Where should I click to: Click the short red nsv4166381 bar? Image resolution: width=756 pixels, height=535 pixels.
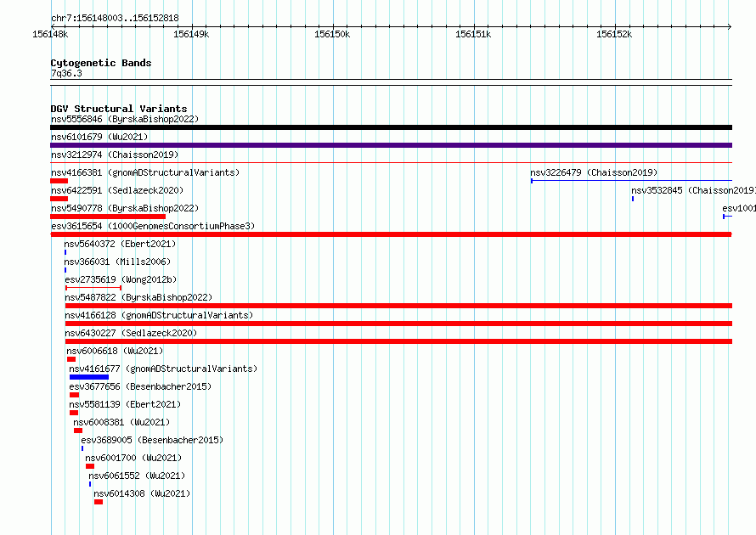tap(59, 181)
